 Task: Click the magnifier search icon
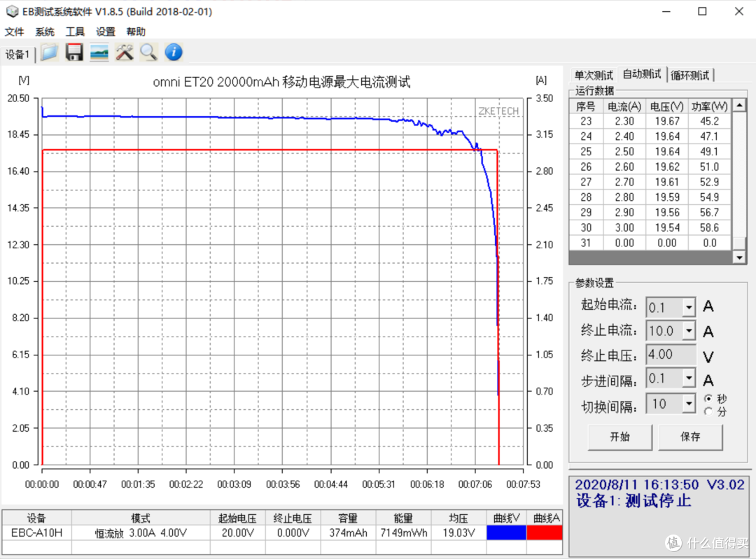[x=148, y=52]
